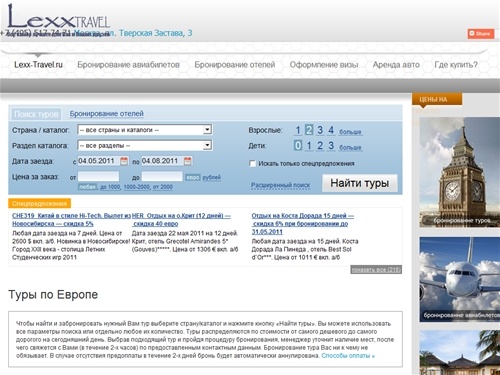Image resolution: width=500 pixels, height=375 pixels.
Task: Open Где купить? menu item
Action: [x=456, y=65]
